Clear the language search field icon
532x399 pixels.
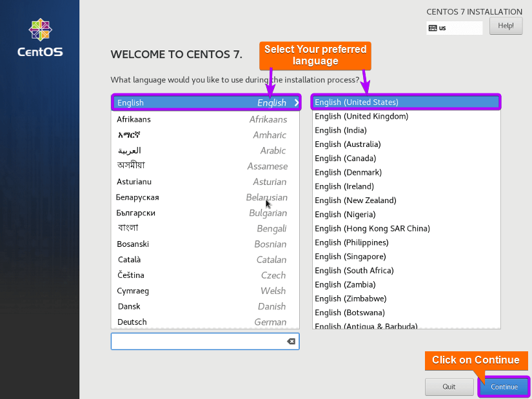coord(291,342)
